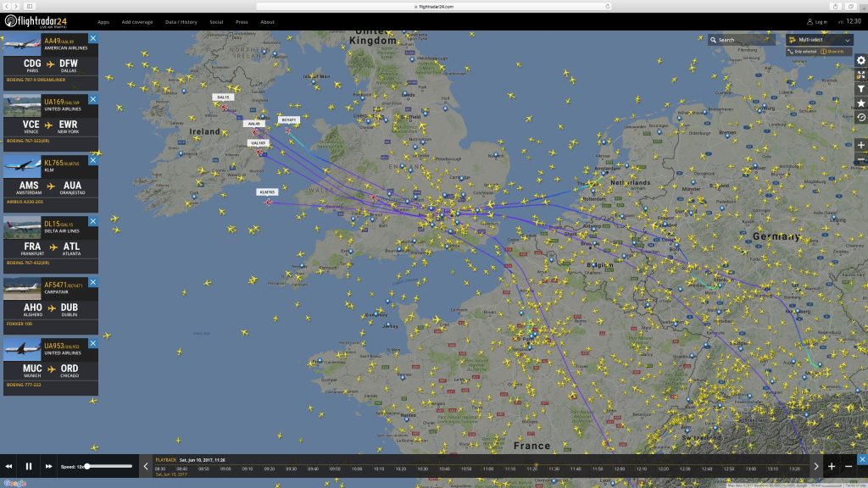Click DFW Dallas destination code
Screen dimensions: 868x488
[69, 64]
